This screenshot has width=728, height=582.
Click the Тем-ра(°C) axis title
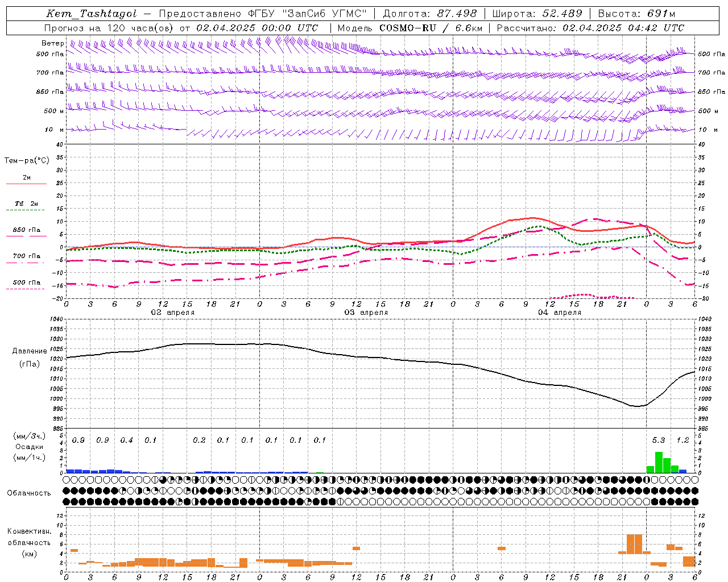point(27,161)
